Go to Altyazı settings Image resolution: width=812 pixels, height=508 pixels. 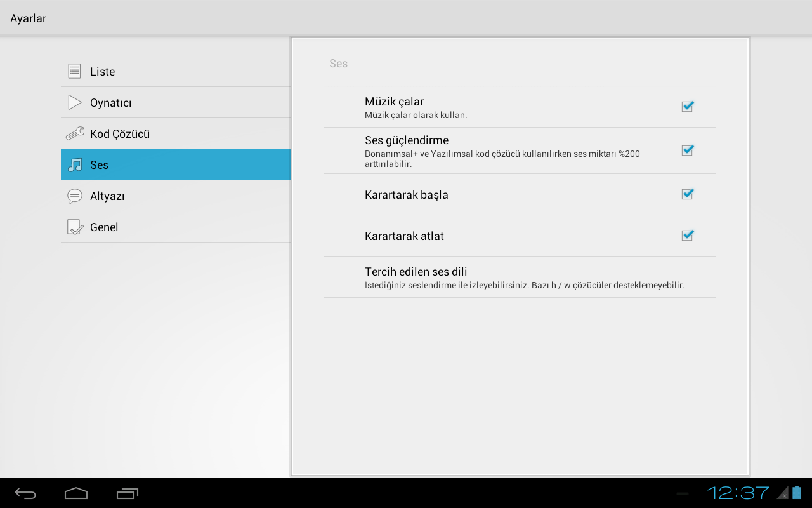176,196
